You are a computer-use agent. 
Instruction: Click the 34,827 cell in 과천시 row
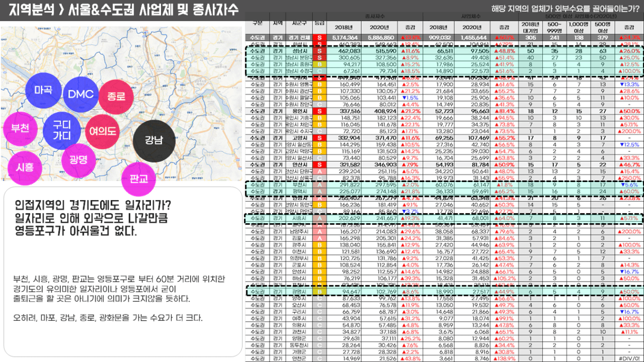coord(345,331)
